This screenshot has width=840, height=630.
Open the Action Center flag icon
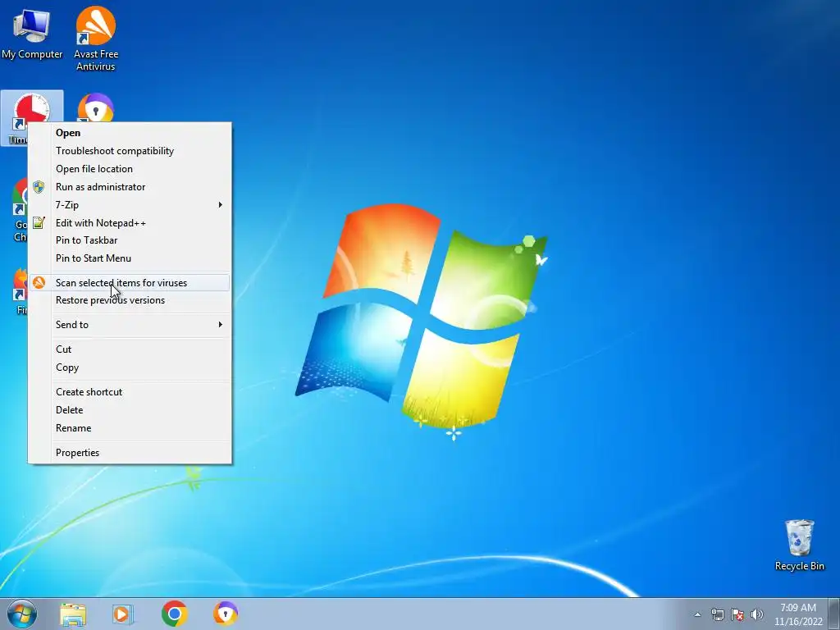[x=737, y=614]
